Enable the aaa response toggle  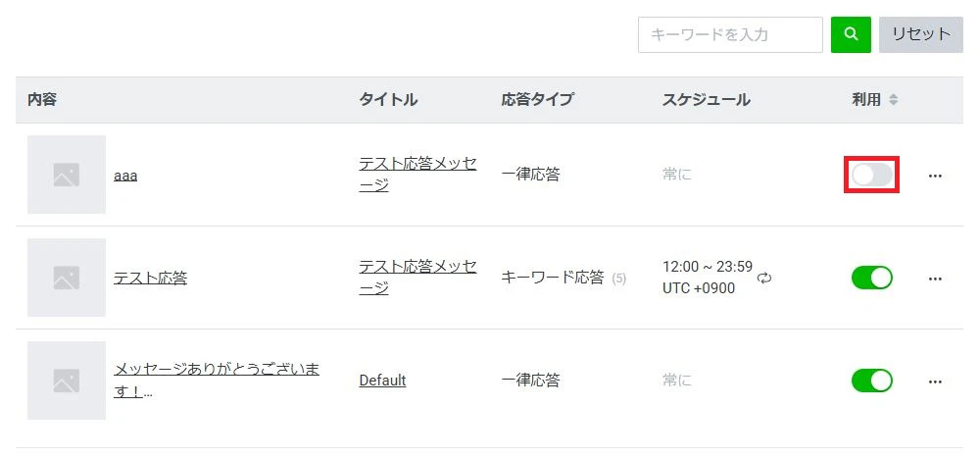pyautogui.click(x=872, y=175)
